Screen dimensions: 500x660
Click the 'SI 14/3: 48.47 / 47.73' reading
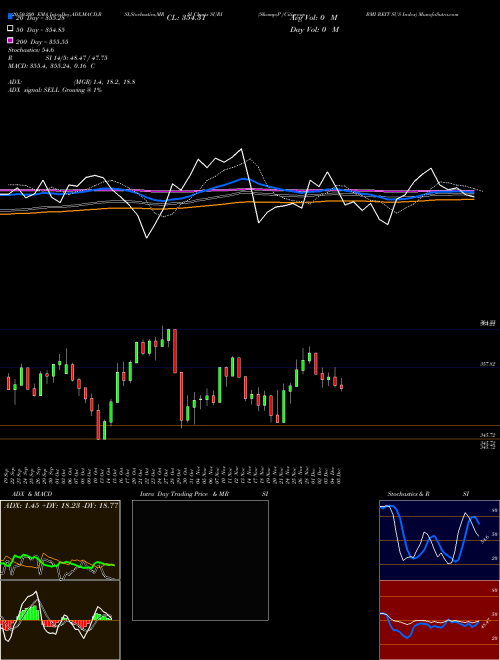click(x=77, y=58)
